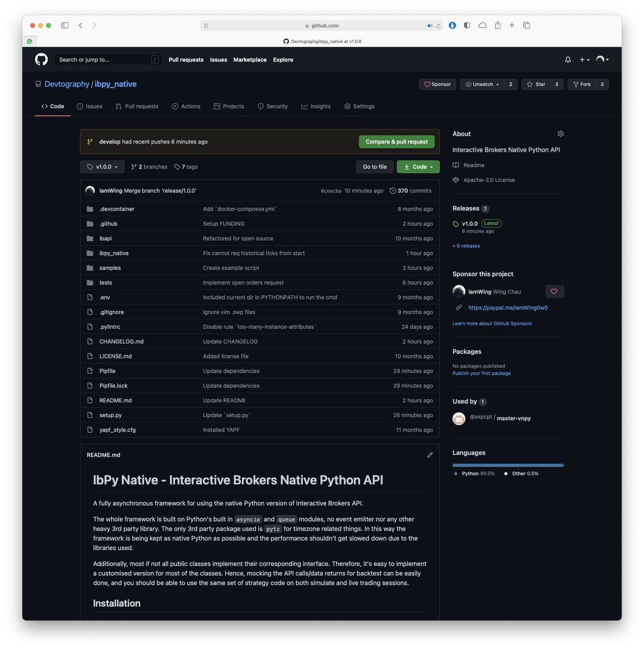Open the Security tab
Screen dimensions: 644x650
pyautogui.click(x=272, y=106)
